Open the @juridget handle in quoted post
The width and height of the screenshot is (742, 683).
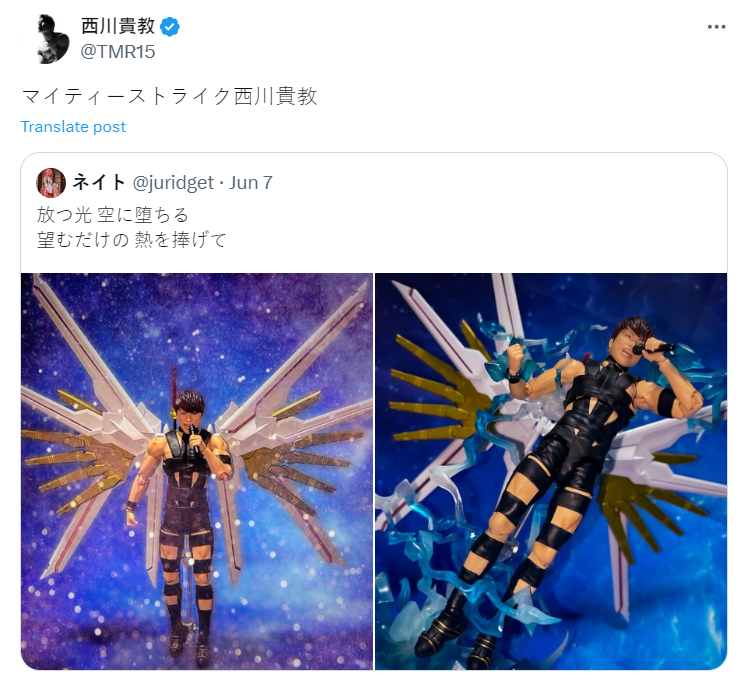click(173, 183)
